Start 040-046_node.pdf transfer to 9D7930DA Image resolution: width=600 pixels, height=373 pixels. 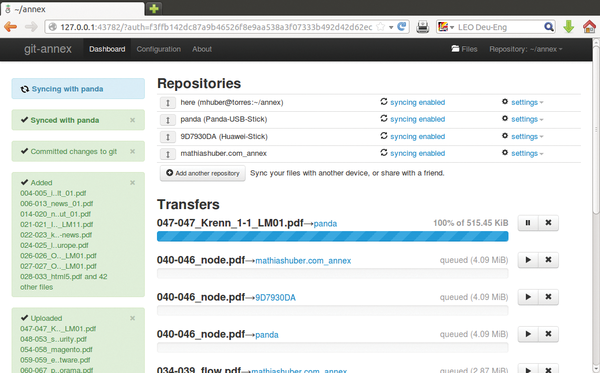[x=528, y=297]
